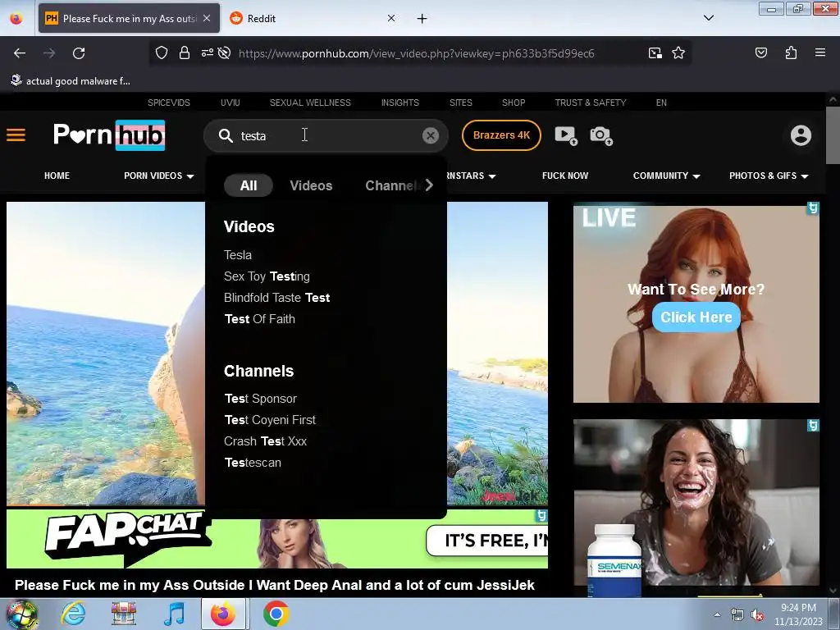Open TRUST & SAFETY link
Image resolution: width=840 pixels, height=630 pixels.
pos(591,103)
